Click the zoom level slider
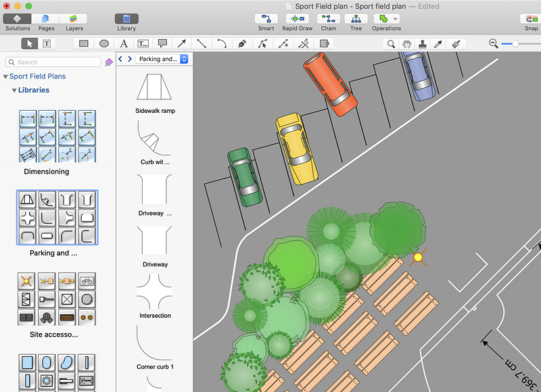541x392 pixels. tap(515, 43)
